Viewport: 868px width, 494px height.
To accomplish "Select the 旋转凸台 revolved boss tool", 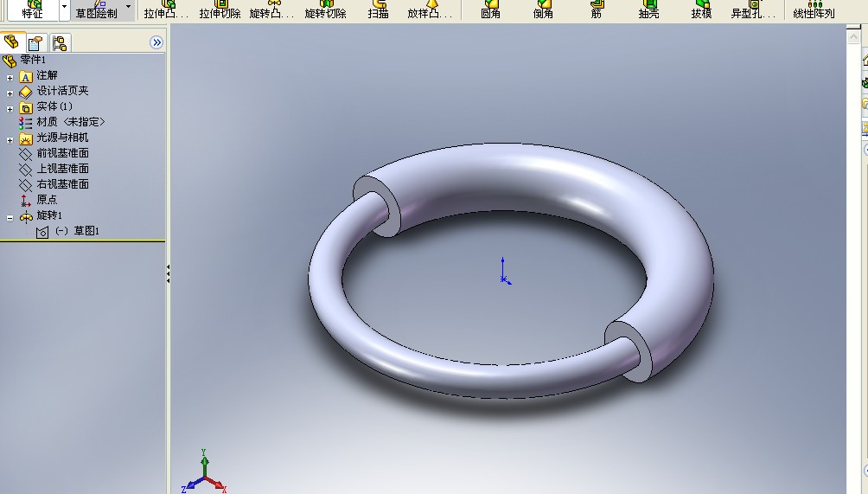I will 271,10.
